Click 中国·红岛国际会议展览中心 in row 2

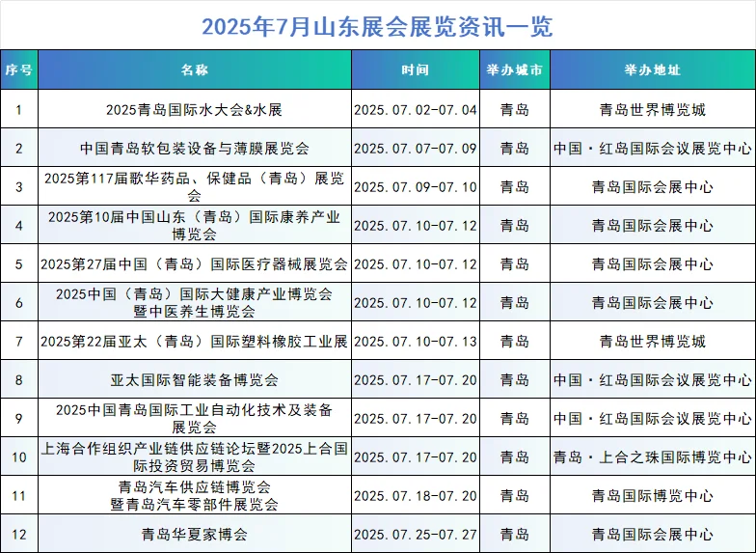click(652, 149)
